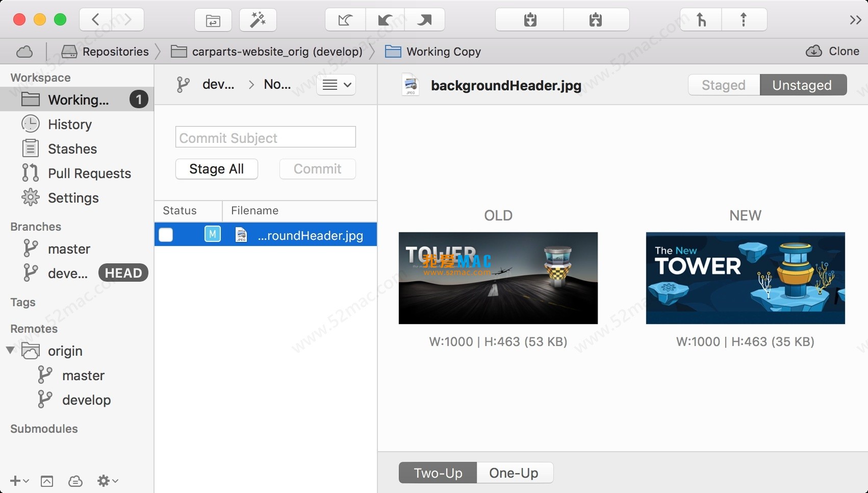Sort by the Status column header

(188, 211)
